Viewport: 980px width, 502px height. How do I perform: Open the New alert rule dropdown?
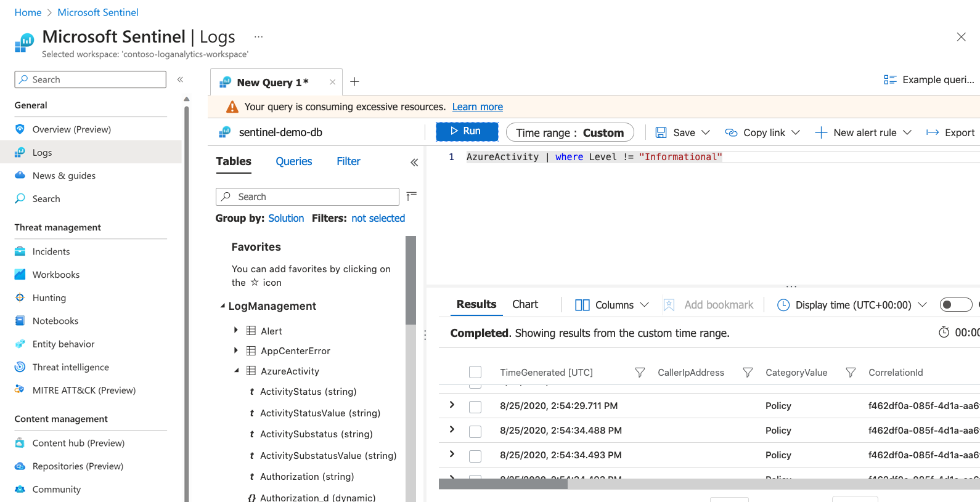907,132
